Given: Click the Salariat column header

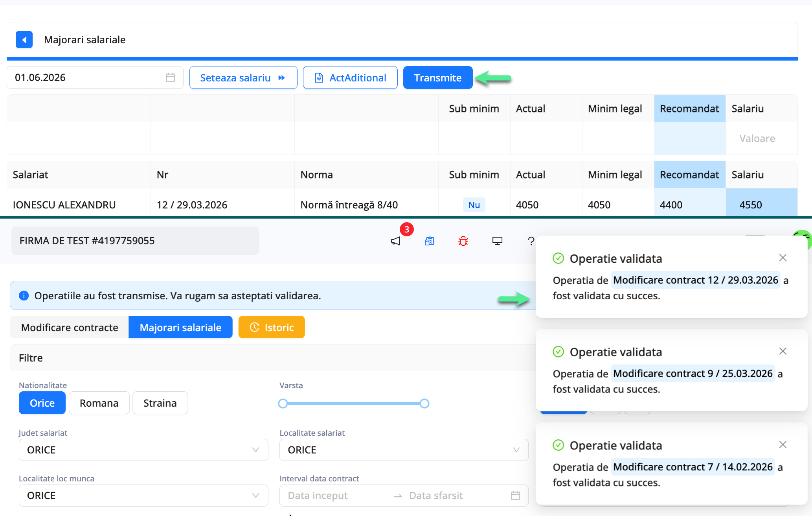Looking at the screenshot, I should [x=79, y=175].
